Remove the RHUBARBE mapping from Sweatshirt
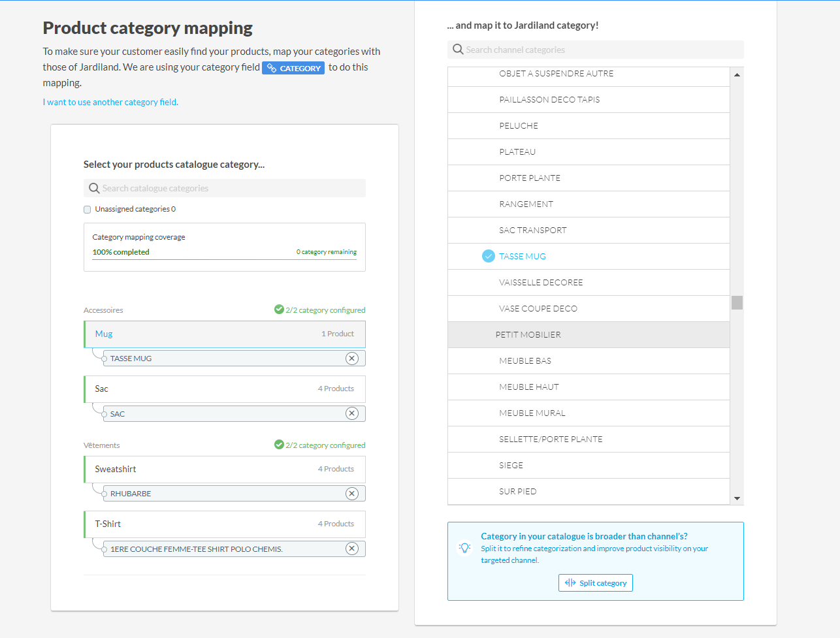The image size is (840, 638). [x=351, y=494]
